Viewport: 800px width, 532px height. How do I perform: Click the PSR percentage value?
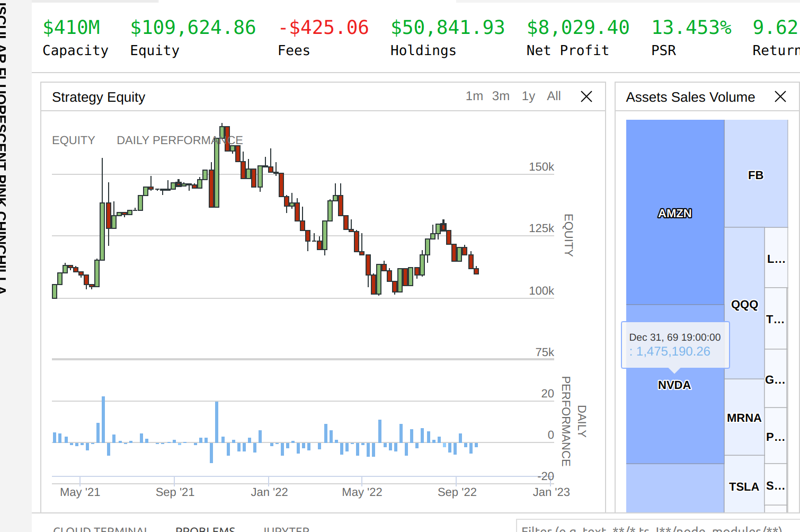point(691,27)
